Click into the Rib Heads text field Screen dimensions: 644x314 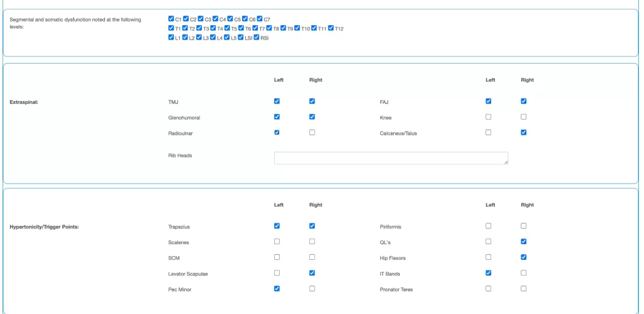click(391, 158)
